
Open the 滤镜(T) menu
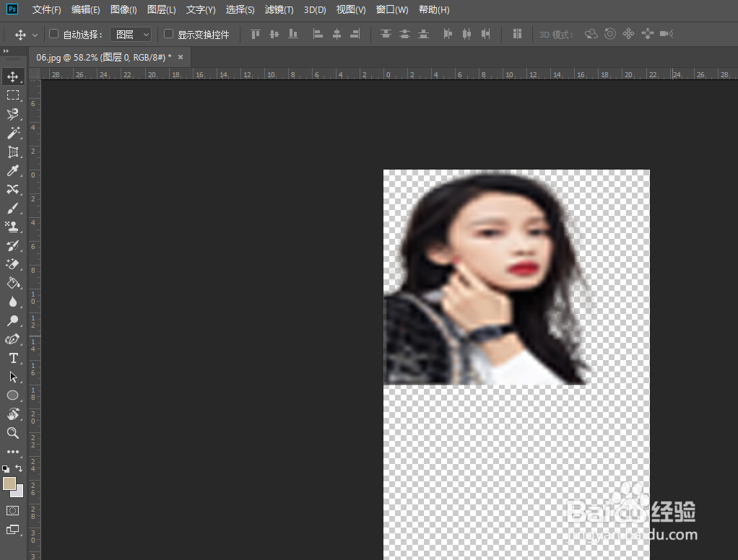coord(279,9)
